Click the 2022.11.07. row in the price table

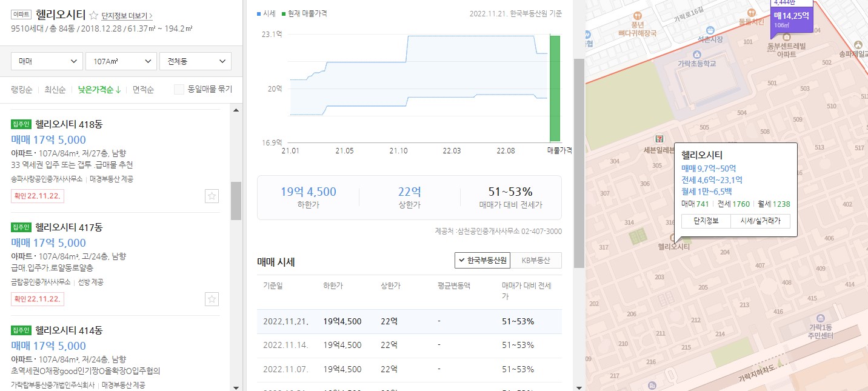coord(409,369)
